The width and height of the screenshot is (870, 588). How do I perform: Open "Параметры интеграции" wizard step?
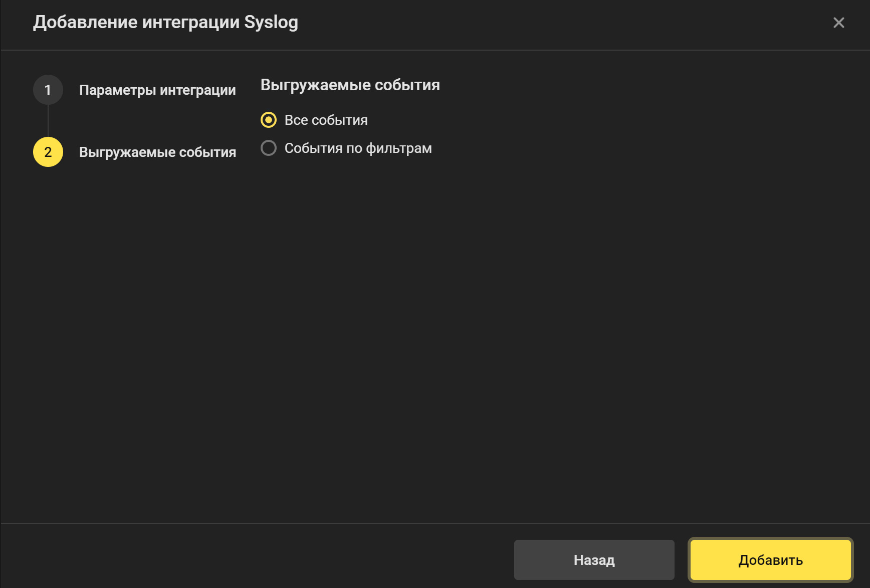point(157,90)
